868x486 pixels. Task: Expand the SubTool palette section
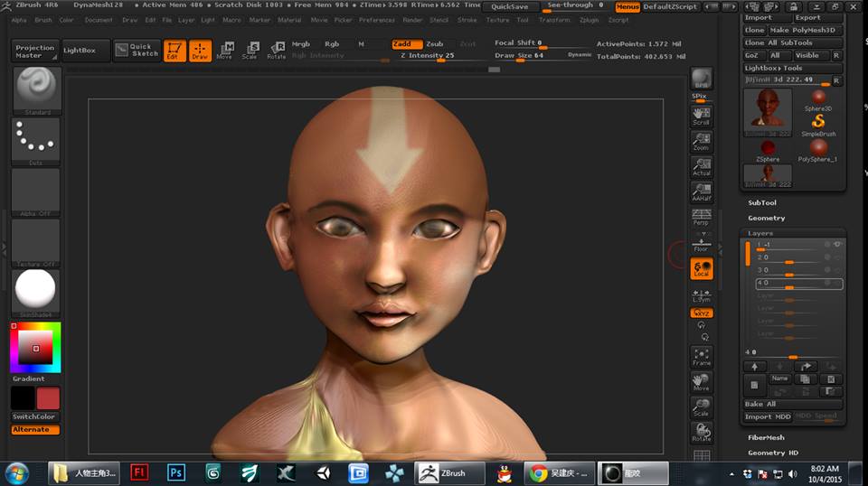tap(761, 203)
